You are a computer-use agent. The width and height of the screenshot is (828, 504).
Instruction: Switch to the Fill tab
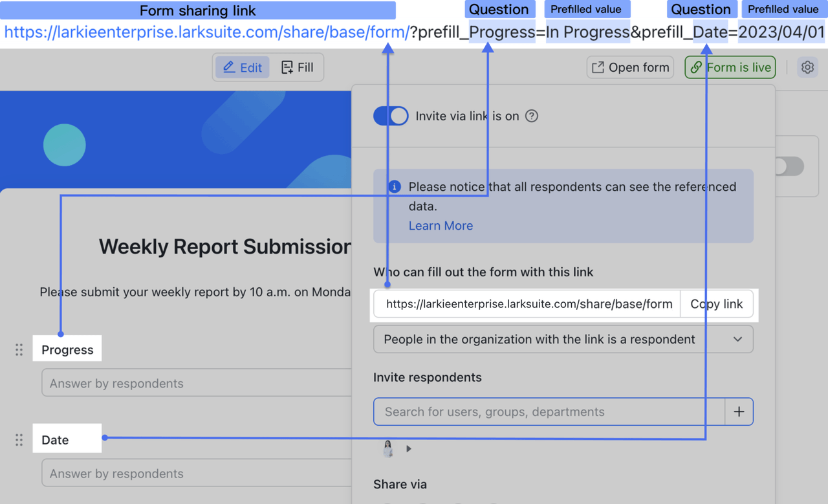pos(298,67)
